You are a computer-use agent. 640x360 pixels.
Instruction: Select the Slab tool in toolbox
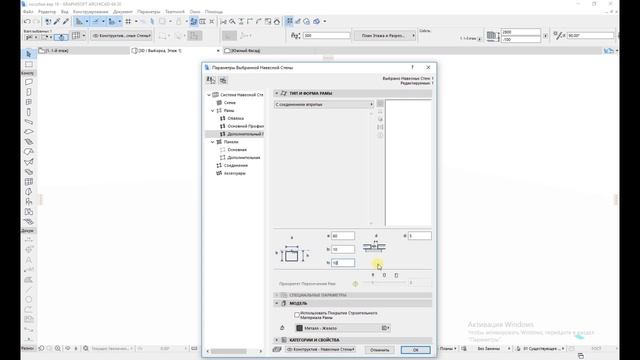(x=28, y=132)
